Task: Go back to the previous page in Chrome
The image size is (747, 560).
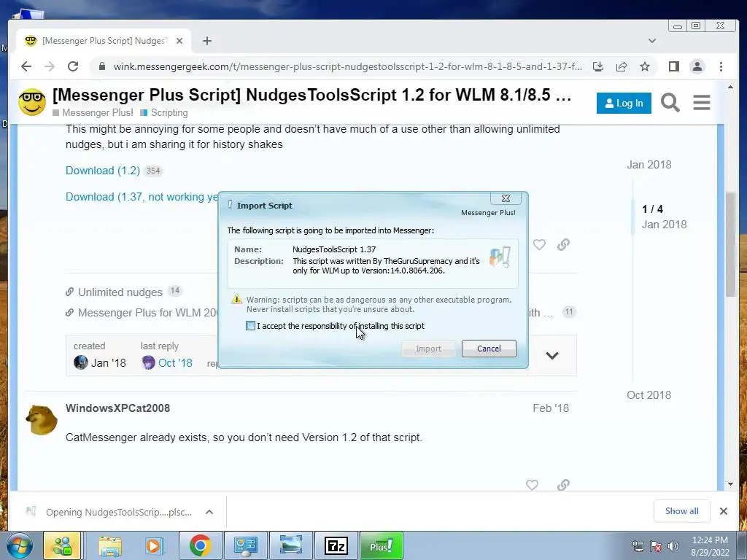Action: [x=26, y=66]
